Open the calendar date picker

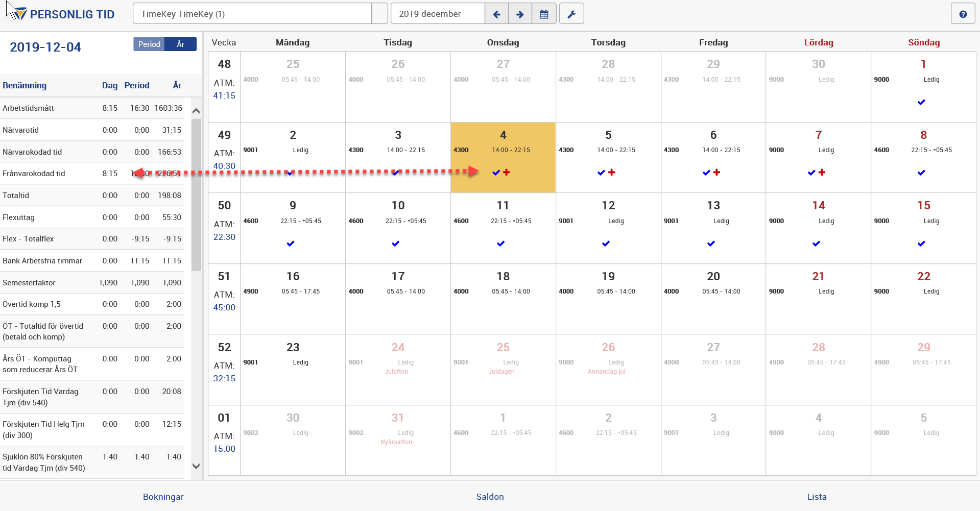(x=544, y=14)
